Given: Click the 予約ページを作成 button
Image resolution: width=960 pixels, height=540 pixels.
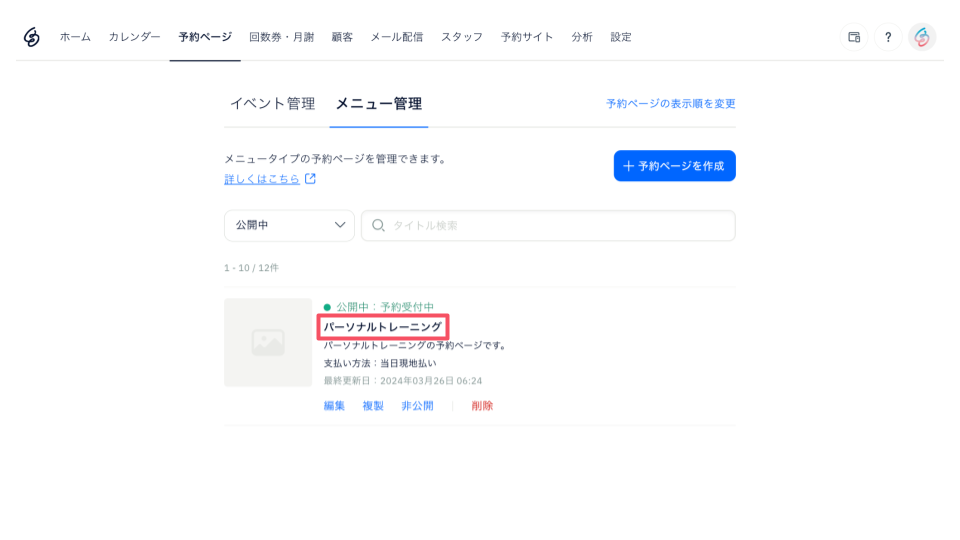Looking at the screenshot, I should tap(675, 166).
